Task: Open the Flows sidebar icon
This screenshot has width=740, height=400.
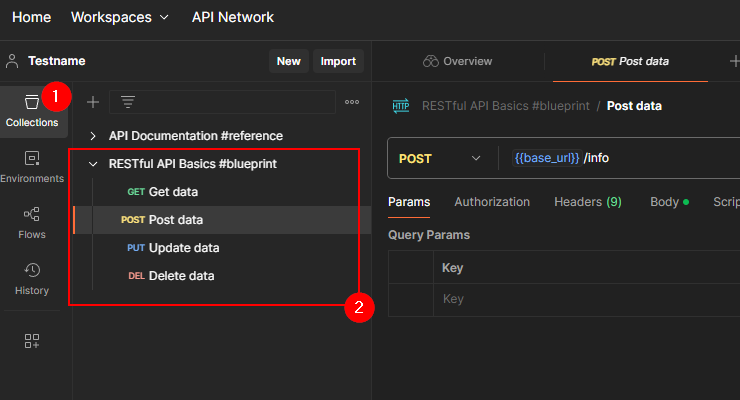Action: pos(32,223)
